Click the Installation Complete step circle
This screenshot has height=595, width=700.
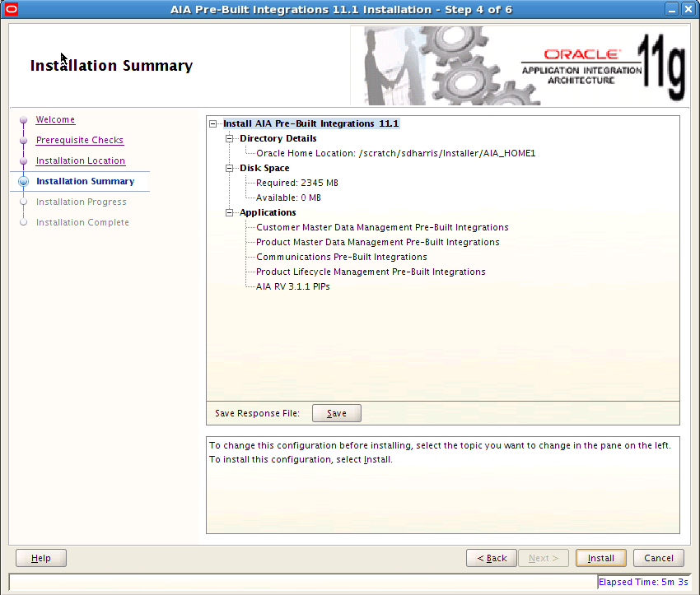tap(22, 222)
